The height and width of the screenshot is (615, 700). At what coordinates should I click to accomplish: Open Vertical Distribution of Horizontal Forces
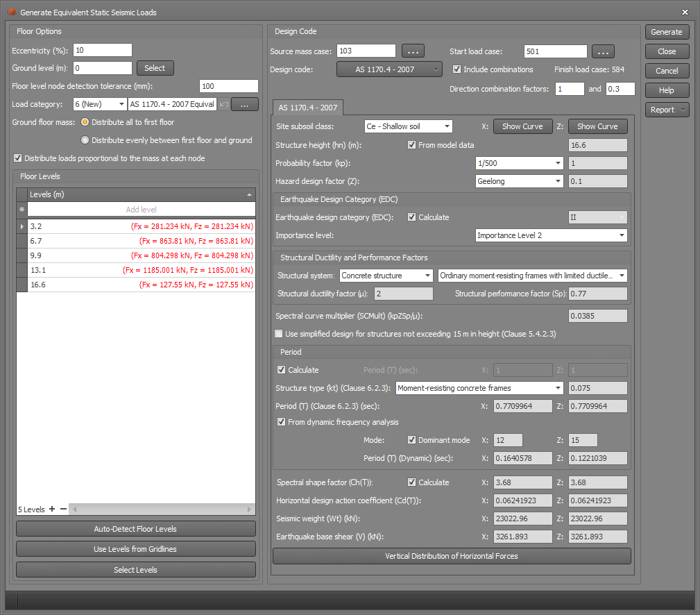point(452,556)
